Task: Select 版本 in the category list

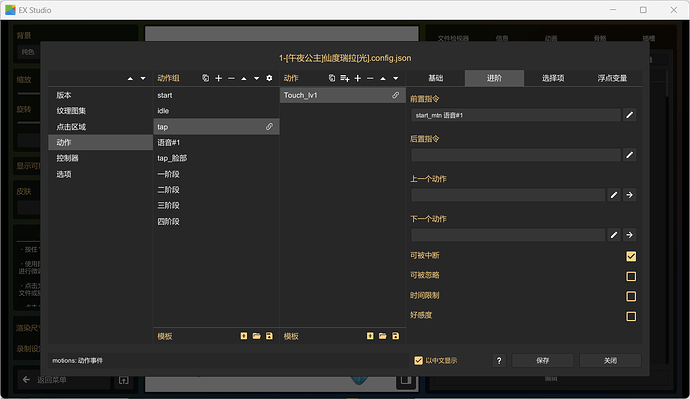Action: coord(100,95)
